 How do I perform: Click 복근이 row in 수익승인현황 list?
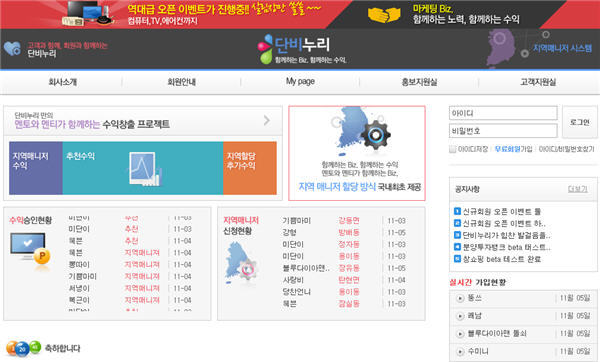click(130, 300)
